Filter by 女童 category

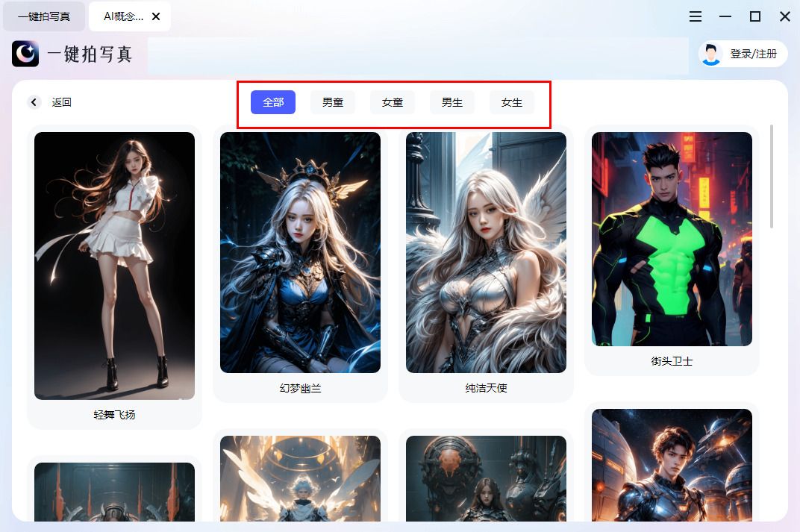tap(393, 102)
